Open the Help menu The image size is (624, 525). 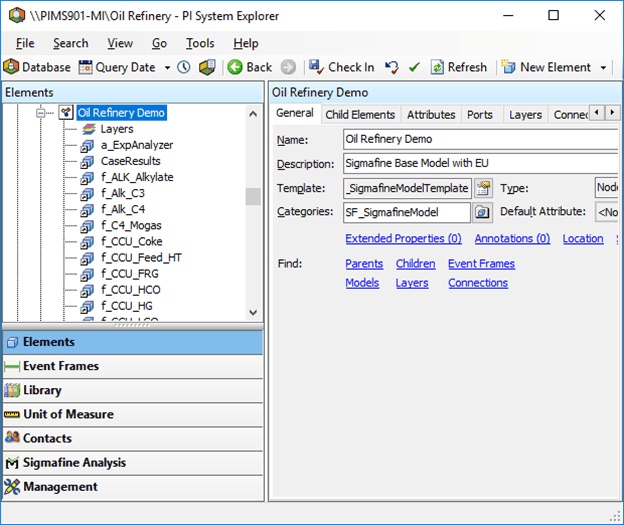(246, 43)
